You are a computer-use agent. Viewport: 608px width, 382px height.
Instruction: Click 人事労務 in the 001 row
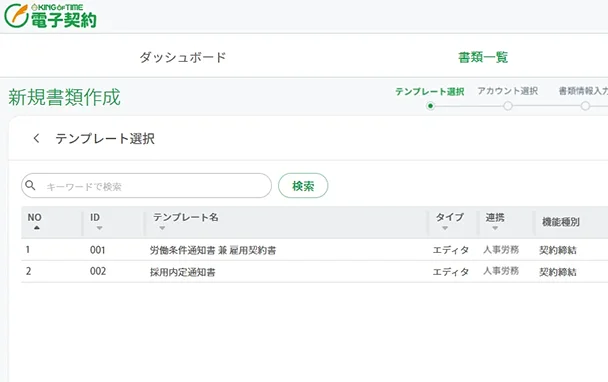pos(501,249)
